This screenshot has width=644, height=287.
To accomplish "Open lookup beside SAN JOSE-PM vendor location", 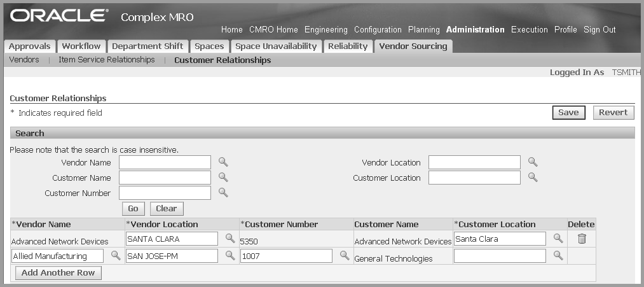I will click(230, 255).
